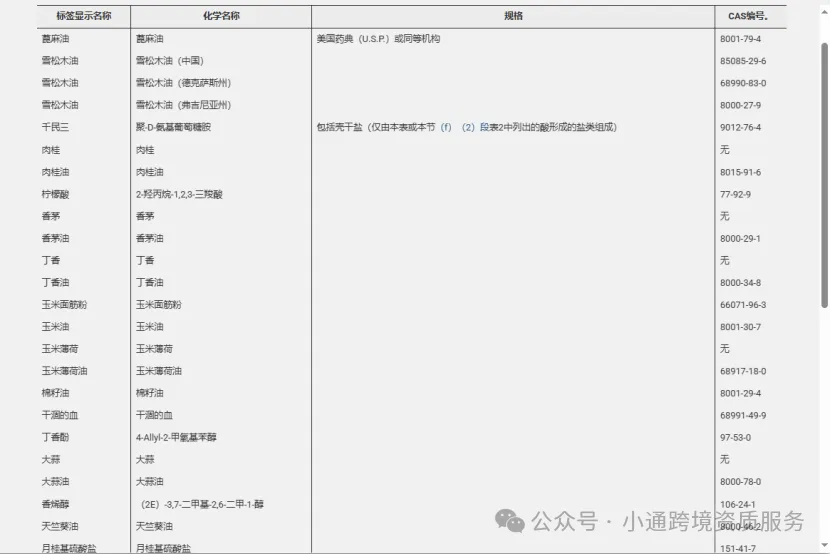Select CAS number 85085-29-6
Screen dimensions: 831x554
[x=743, y=61]
